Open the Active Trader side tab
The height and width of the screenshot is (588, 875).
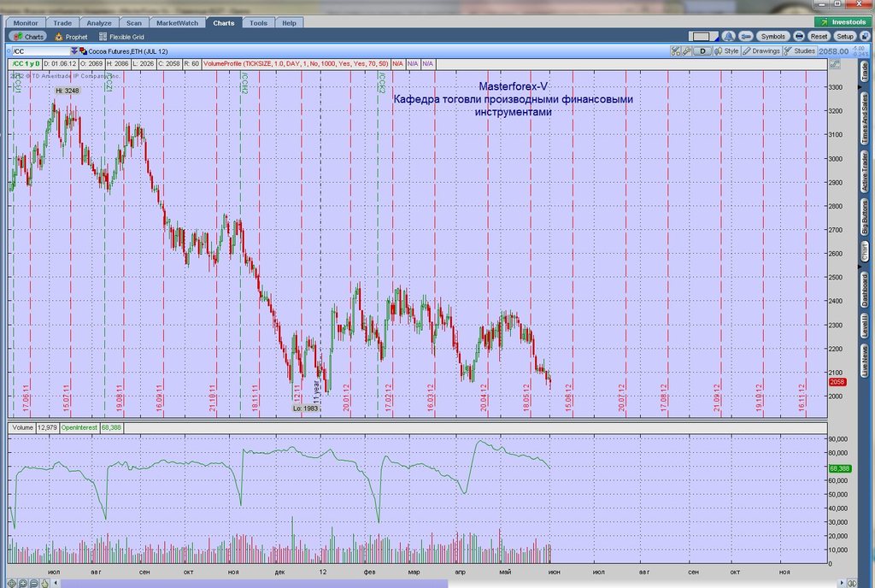point(865,173)
